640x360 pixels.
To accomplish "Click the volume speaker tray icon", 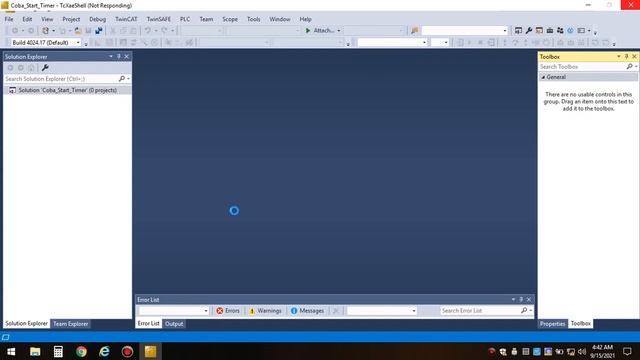I will click(x=582, y=351).
